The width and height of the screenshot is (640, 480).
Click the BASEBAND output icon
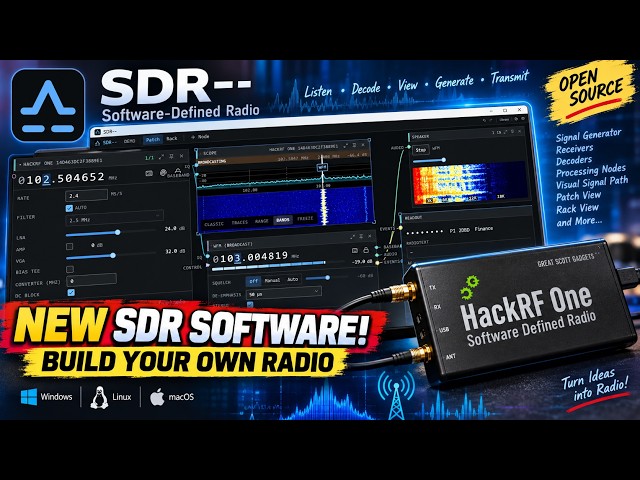[x=178, y=170]
